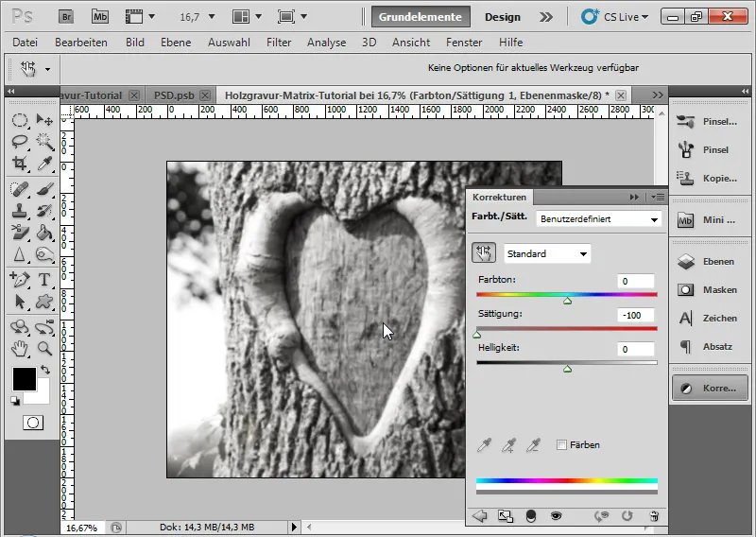Launch Mini Bridge from application bar
Image resolution: width=756 pixels, height=537 pixels.
pyautogui.click(x=100, y=17)
